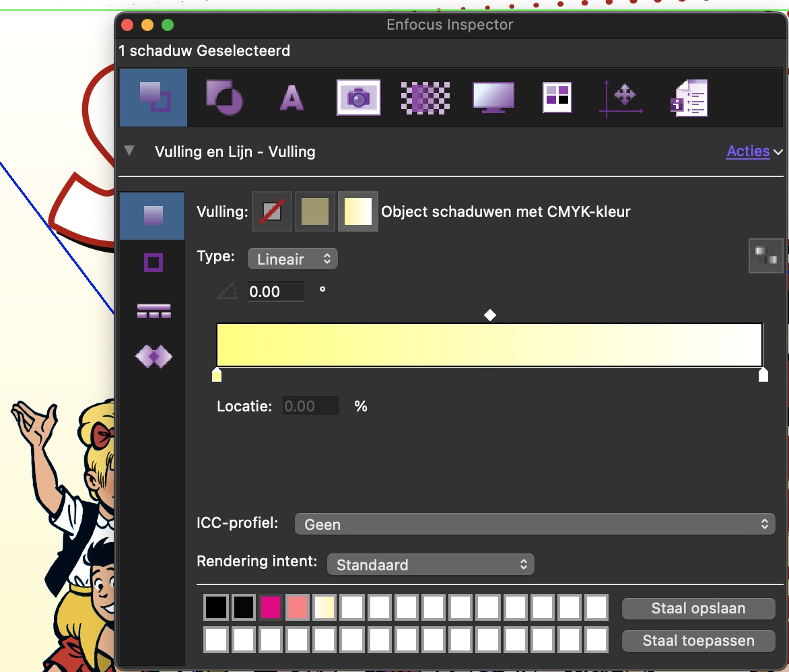Select the Stroke sub-tab outlined square
This screenshot has width=789, height=672.
(x=153, y=262)
